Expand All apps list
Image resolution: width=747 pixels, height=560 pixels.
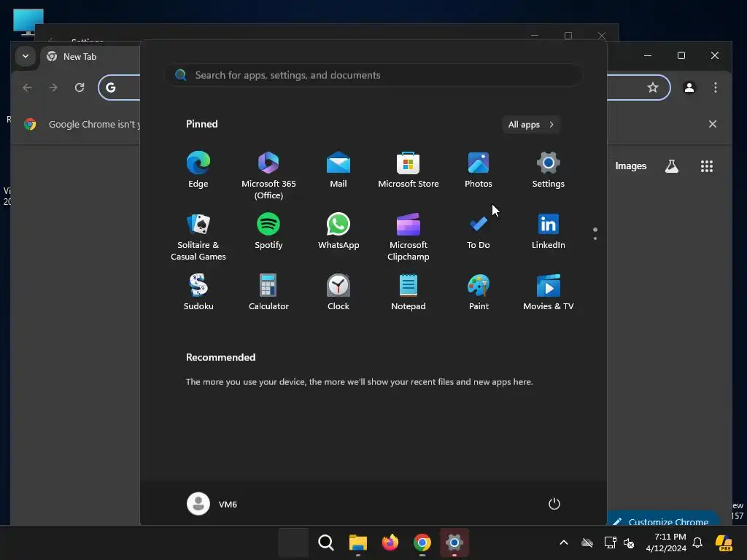tap(531, 124)
